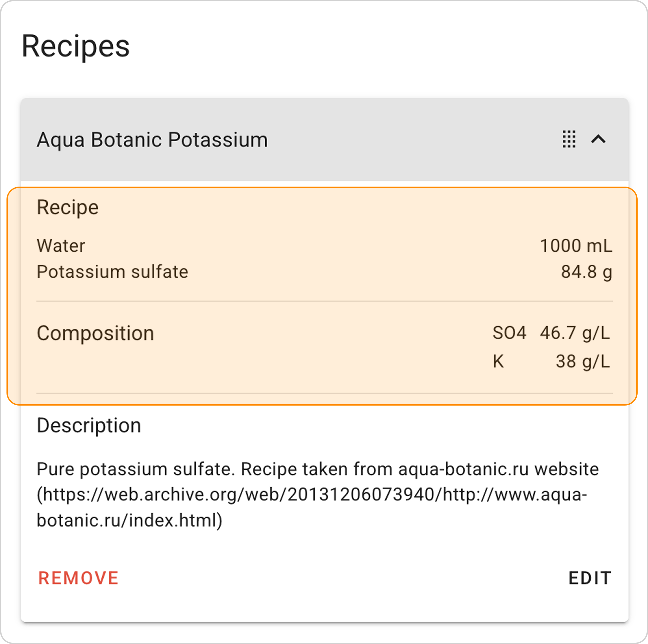The width and height of the screenshot is (648, 644).
Task: Click the Recipes page heading
Action: (75, 46)
